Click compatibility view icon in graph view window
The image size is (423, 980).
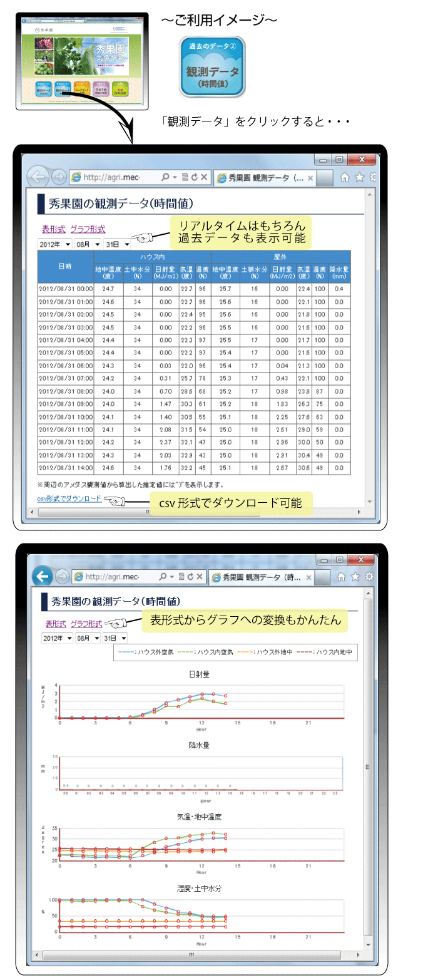pyautogui.click(x=181, y=577)
